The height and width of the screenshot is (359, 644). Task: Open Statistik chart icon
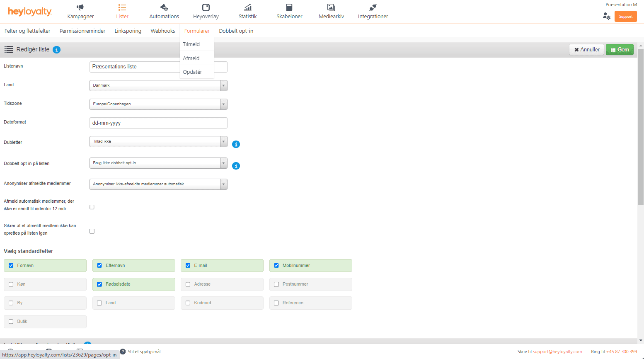[x=248, y=7]
